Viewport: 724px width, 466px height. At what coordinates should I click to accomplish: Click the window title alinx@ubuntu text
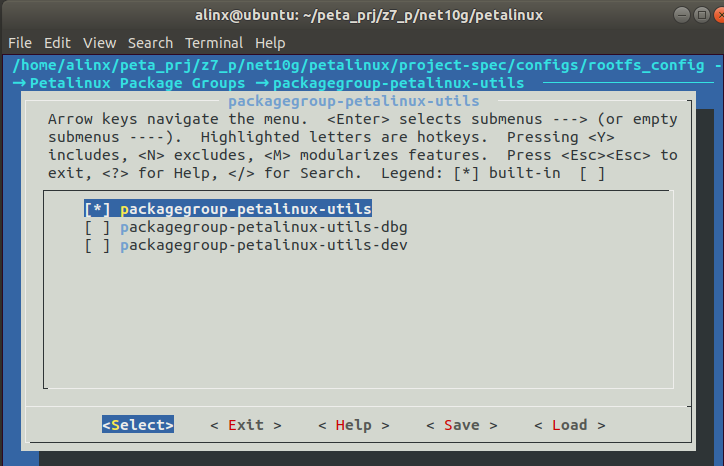368,15
